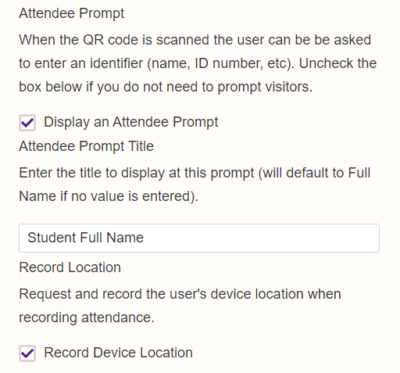
Task: Click the Attendee Prompt section heading
Action: tap(72, 13)
